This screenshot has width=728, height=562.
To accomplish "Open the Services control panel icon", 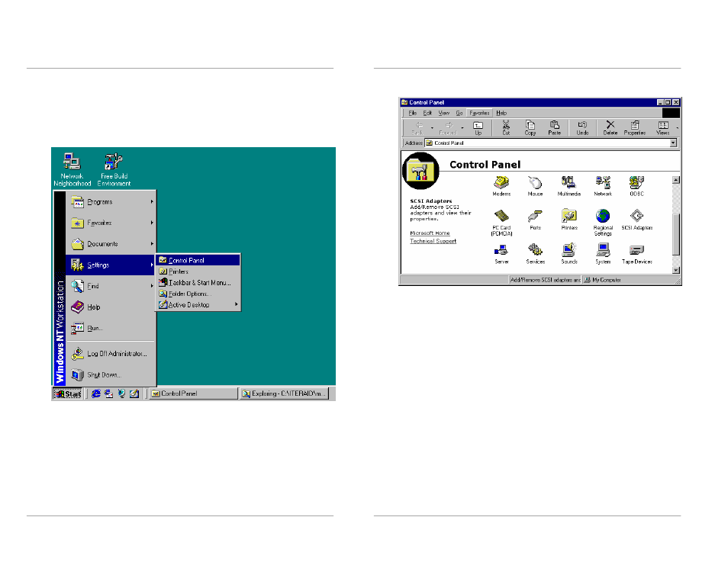I will coord(535,254).
